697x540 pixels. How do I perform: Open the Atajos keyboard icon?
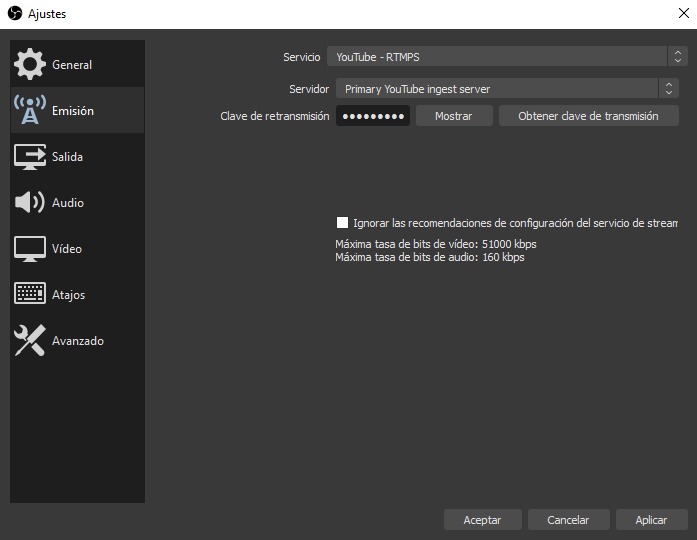point(29,295)
